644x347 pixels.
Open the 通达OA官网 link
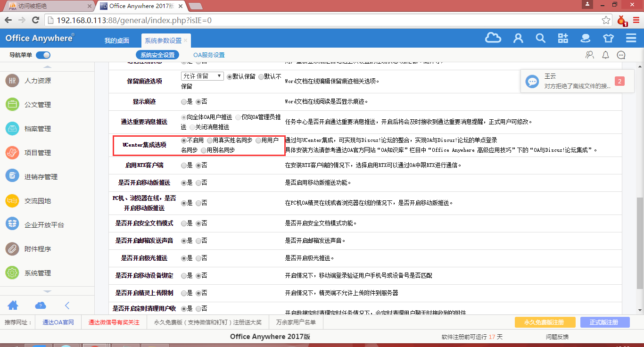58,322
